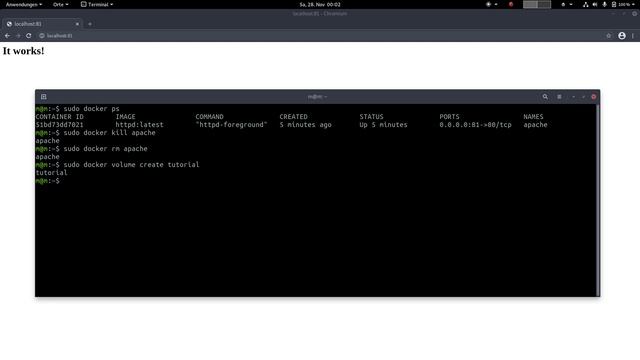Click the volume icon in system tray

[595, 4]
